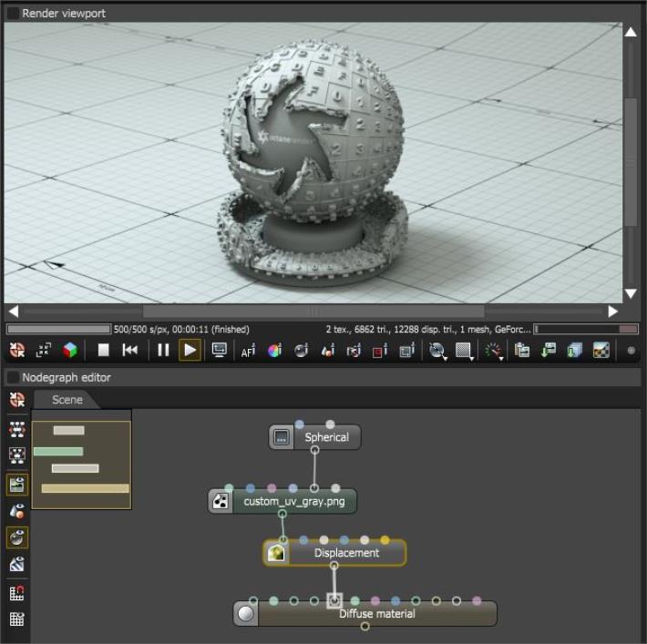This screenshot has height=644, width=647.
Task: Toggle the nodegraph grid display
Action: 17,619
